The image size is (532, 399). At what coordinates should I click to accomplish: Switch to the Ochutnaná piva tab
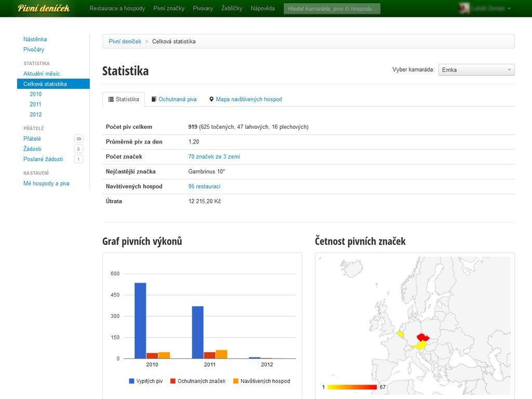tap(177, 99)
